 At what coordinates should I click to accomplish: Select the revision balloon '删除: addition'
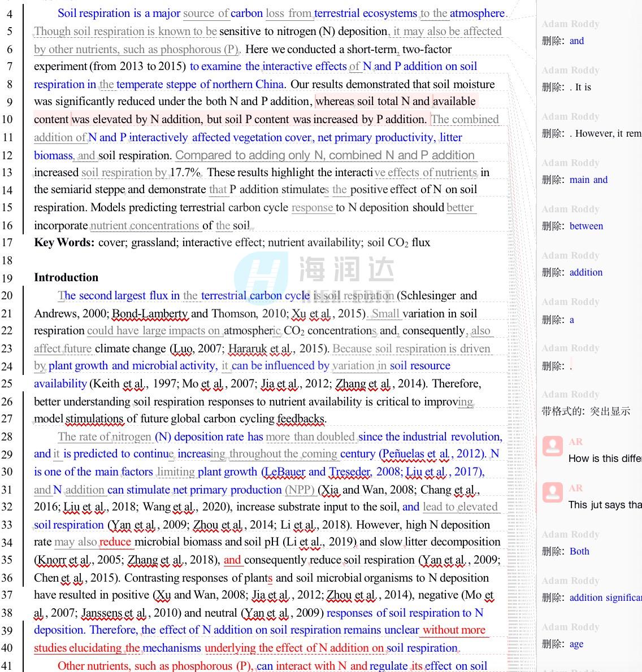pyautogui.click(x=572, y=273)
